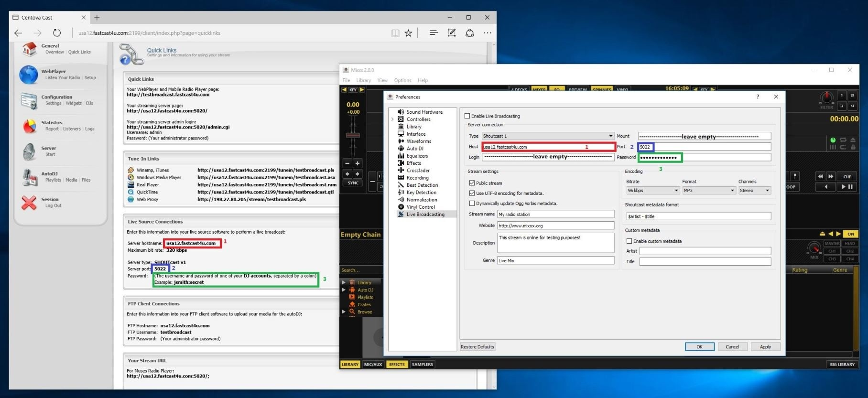Toggle effect chain ON button in Mixxx
868x398 pixels.
(851, 234)
